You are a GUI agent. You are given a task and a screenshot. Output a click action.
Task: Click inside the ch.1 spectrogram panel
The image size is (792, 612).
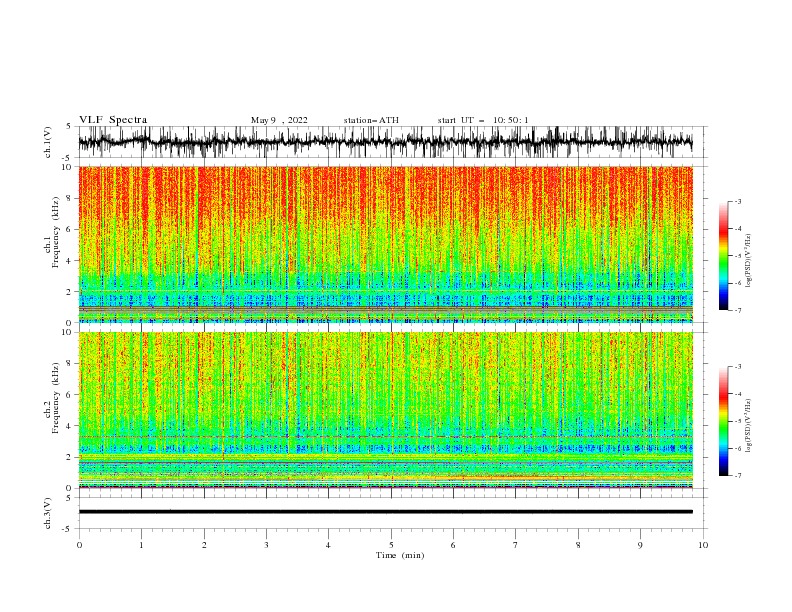point(385,244)
